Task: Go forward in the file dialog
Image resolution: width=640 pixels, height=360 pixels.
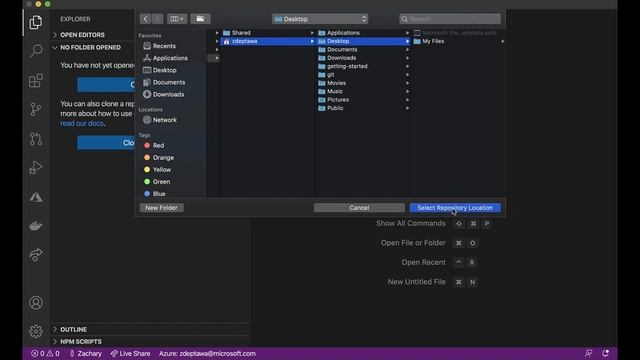Action: [158, 19]
